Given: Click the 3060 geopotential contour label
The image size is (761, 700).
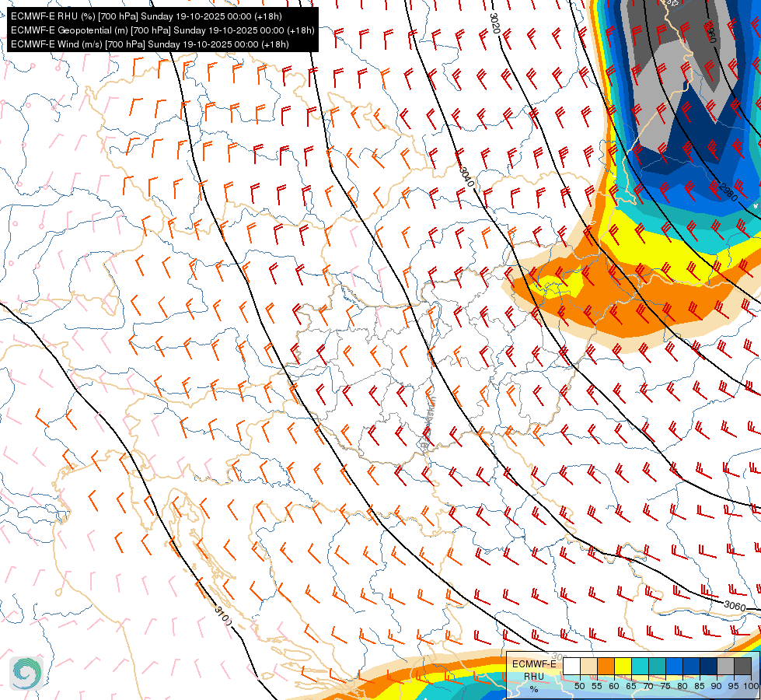Looking at the screenshot, I should click(x=735, y=606).
